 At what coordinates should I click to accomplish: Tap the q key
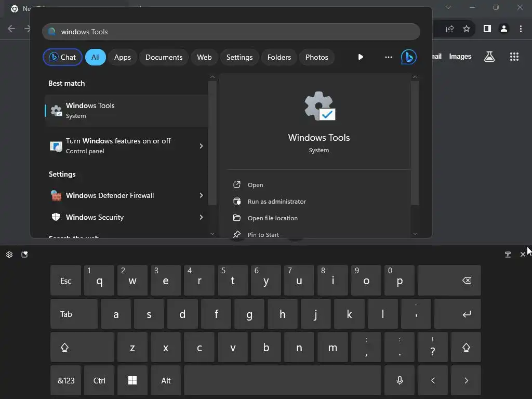[x=99, y=281]
